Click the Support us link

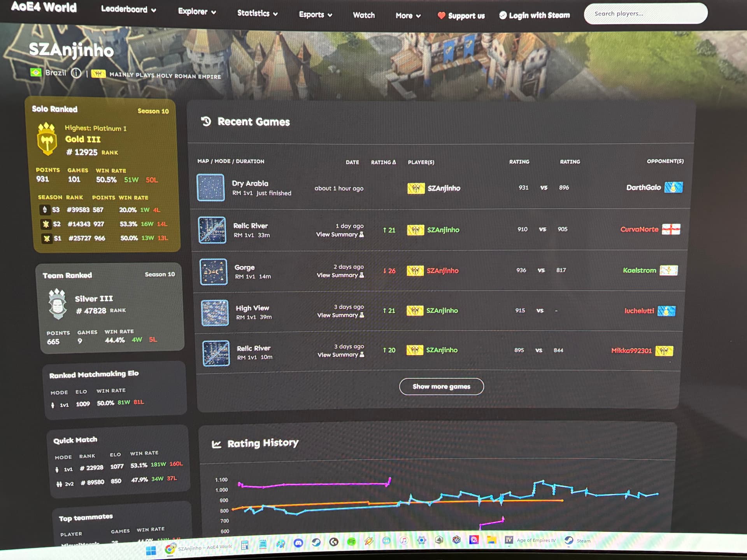[x=461, y=16]
